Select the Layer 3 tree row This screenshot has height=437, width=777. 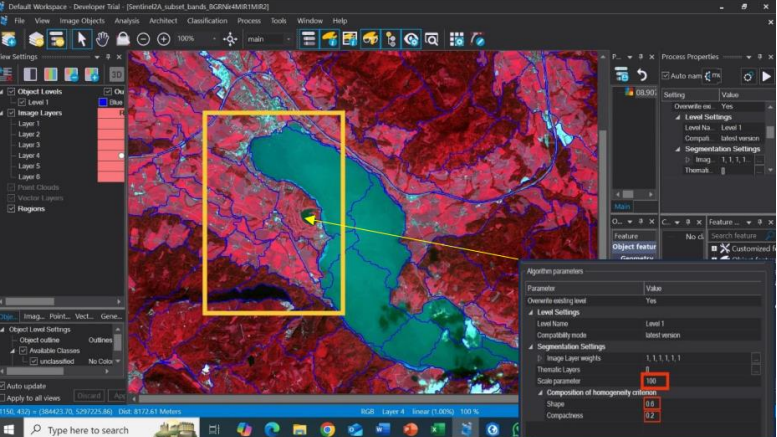pyautogui.click(x=29, y=145)
